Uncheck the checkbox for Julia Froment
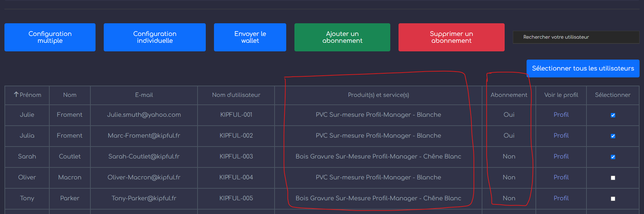The height and width of the screenshot is (214, 644). pyautogui.click(x=613, y=136)
